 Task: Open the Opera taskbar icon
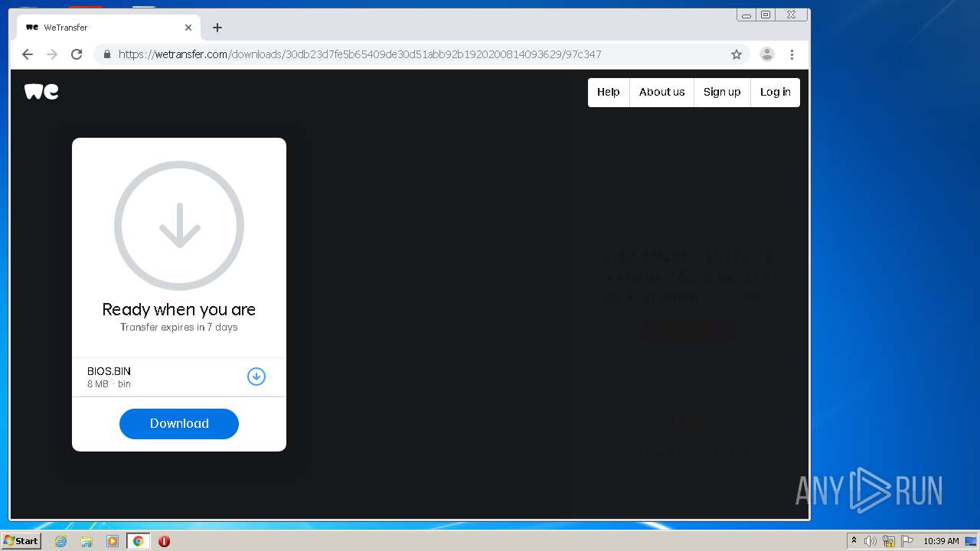(164, 541)
